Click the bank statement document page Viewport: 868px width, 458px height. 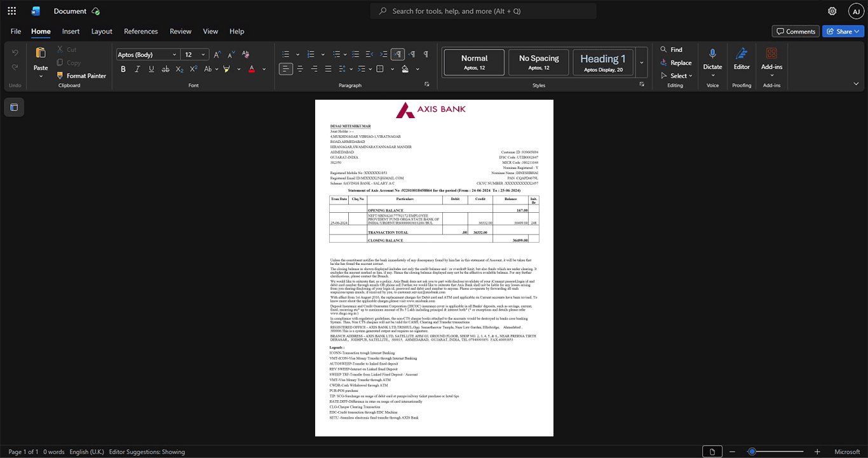434,268
